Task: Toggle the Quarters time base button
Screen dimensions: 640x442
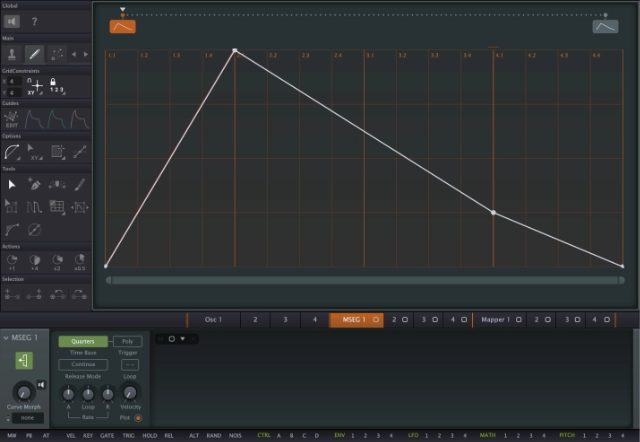Action: click(82, 342)
